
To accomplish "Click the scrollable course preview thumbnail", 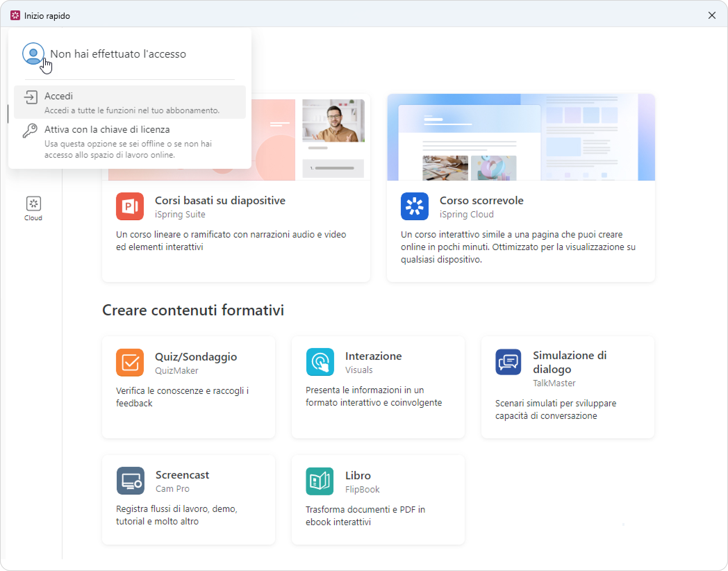I will click(x=521, y=137).
